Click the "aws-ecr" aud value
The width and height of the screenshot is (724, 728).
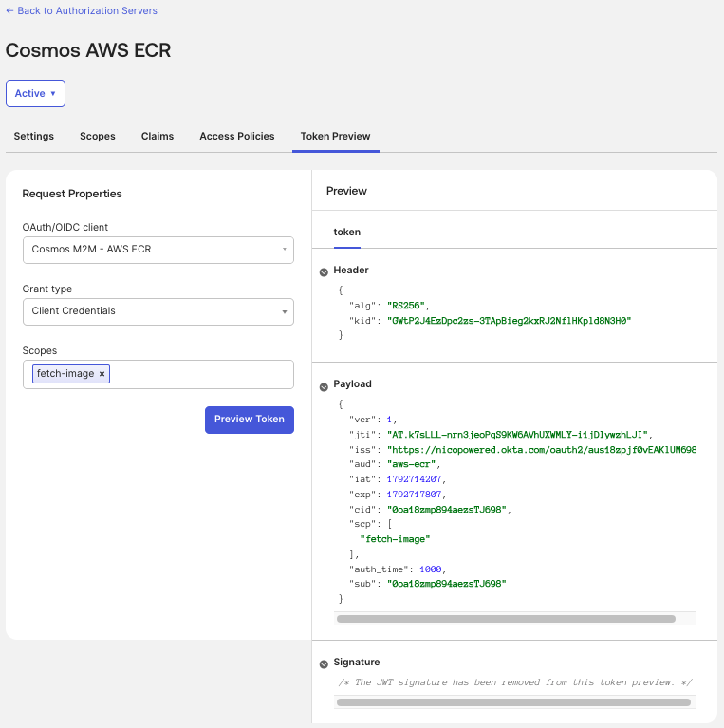coord(411,464)
